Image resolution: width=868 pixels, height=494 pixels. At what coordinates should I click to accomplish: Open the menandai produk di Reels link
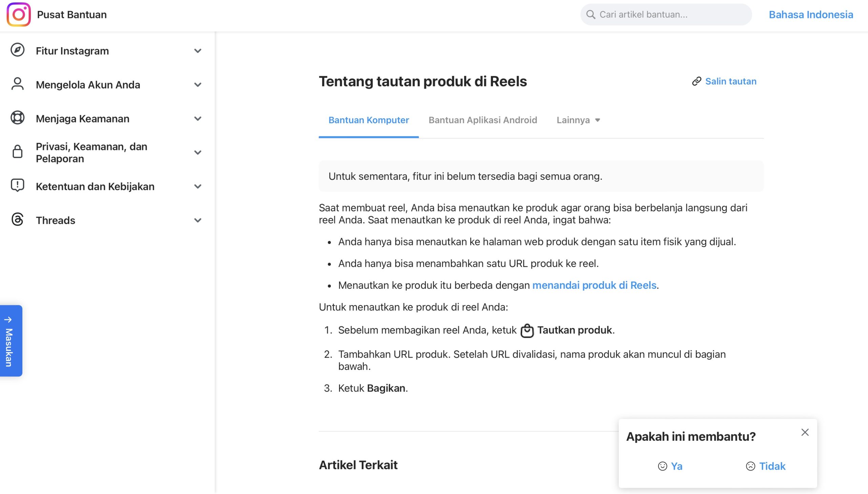point(594,285)
